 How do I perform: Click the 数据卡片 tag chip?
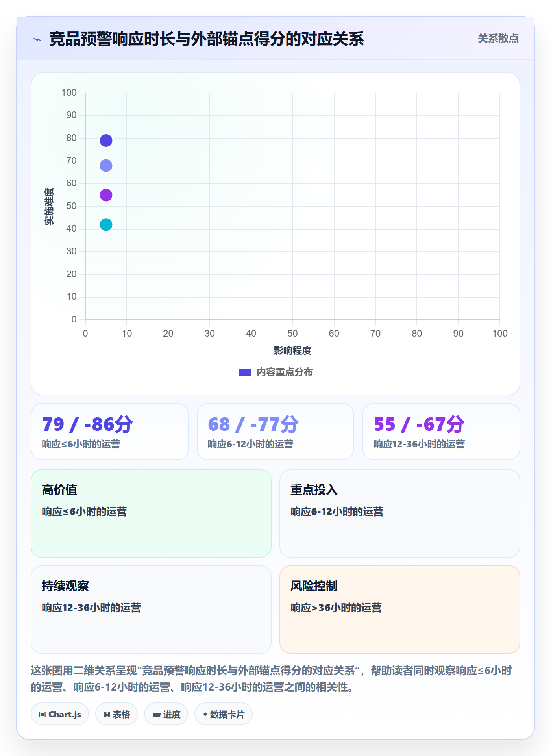(224, 714)
